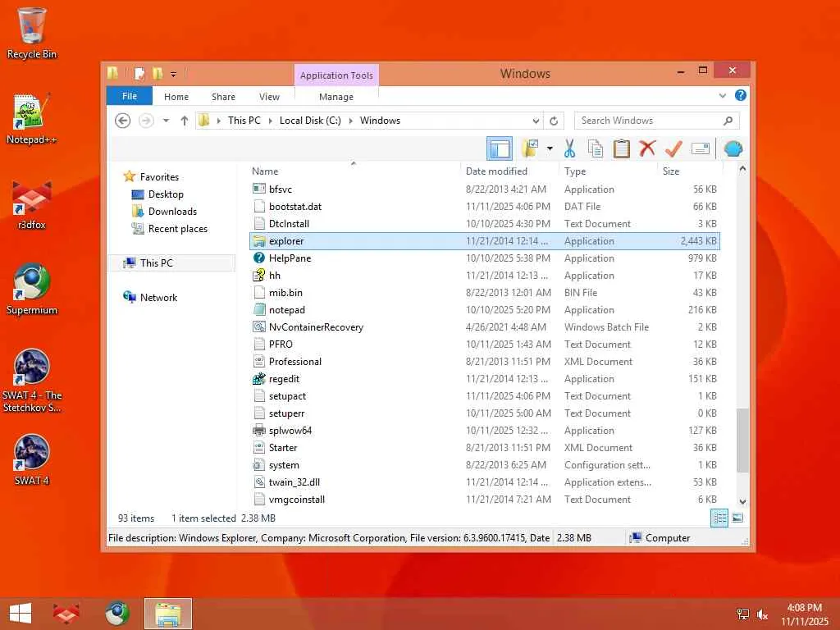
Task: Click the Rename toolbar icon
Action: (701, 148)
